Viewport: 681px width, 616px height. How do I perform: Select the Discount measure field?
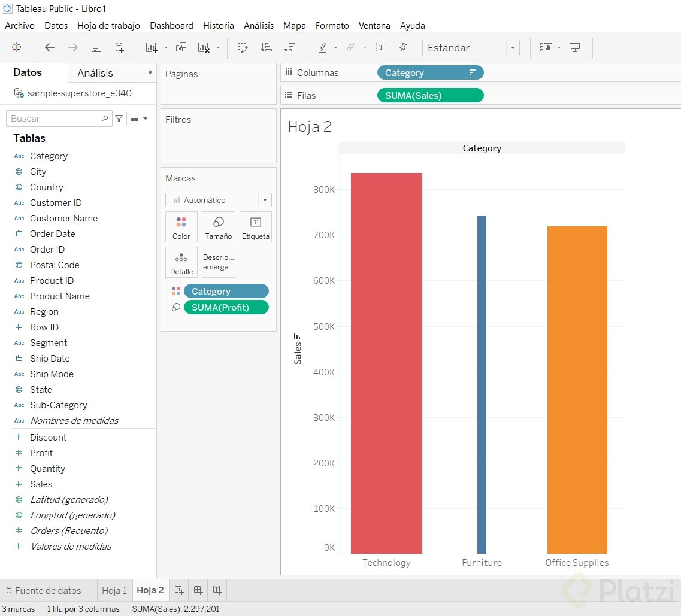tap(48, 437)
